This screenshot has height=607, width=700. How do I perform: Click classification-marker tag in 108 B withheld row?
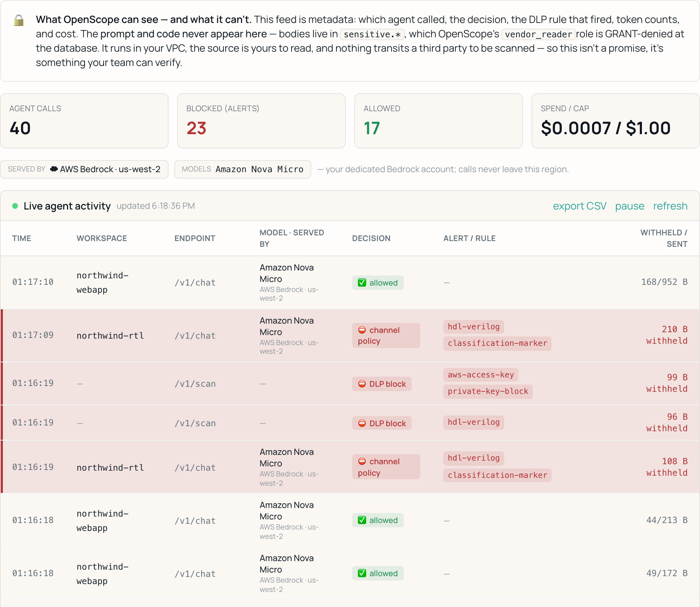[x=497, y=475]
